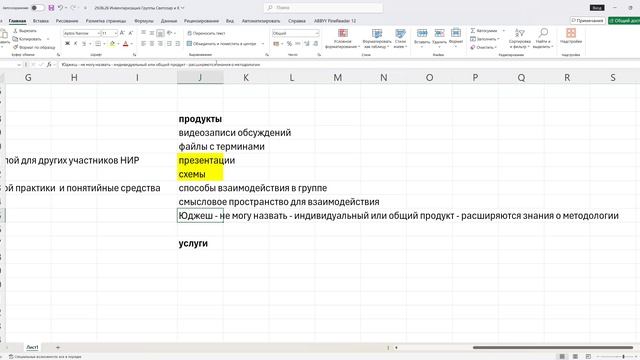Open the Заполнить fill dropdown
The width and height of the screenshot is (640, 360).
point(484,39)
